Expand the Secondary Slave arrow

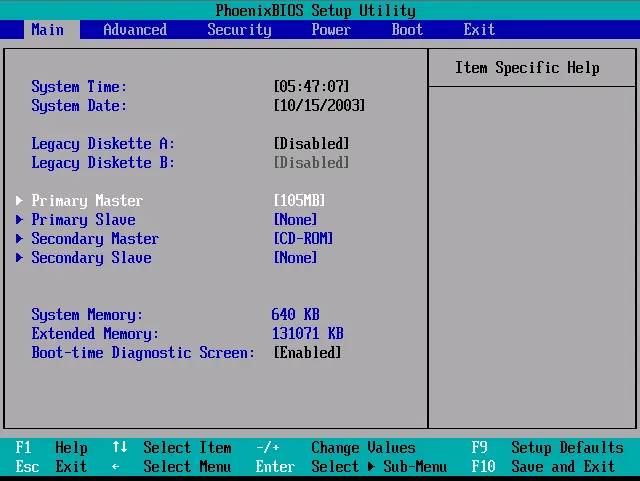point(19,258)
